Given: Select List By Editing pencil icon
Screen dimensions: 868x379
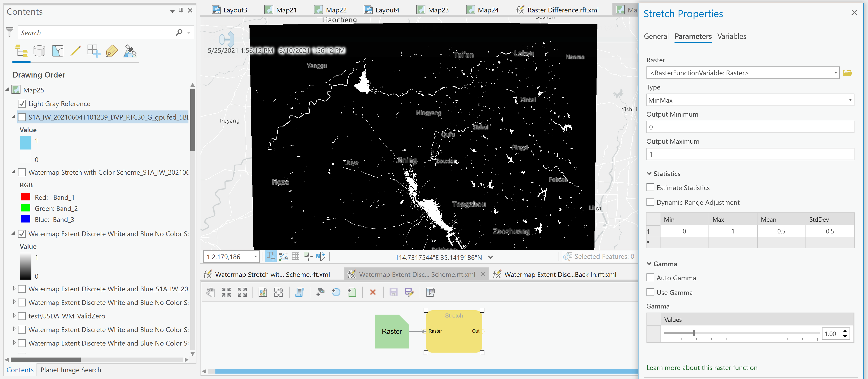Looking at the screenshot, I should 75,51.
